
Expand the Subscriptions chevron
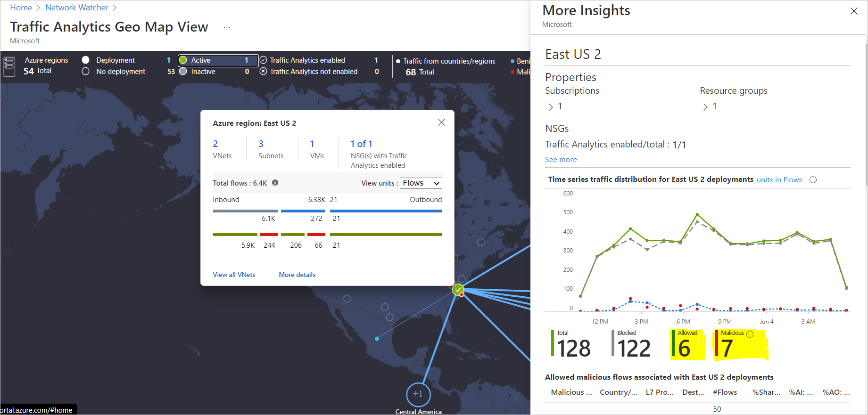(x=550, y=107)
